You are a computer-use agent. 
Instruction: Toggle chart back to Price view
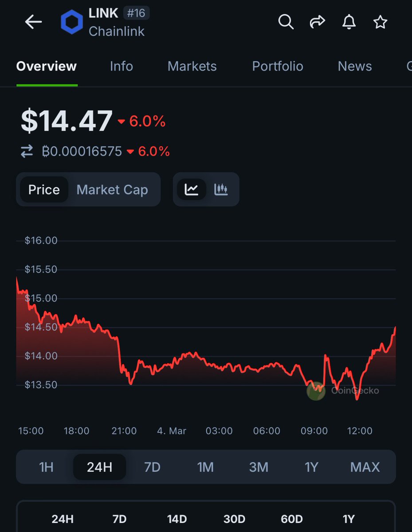click(44, 189)
